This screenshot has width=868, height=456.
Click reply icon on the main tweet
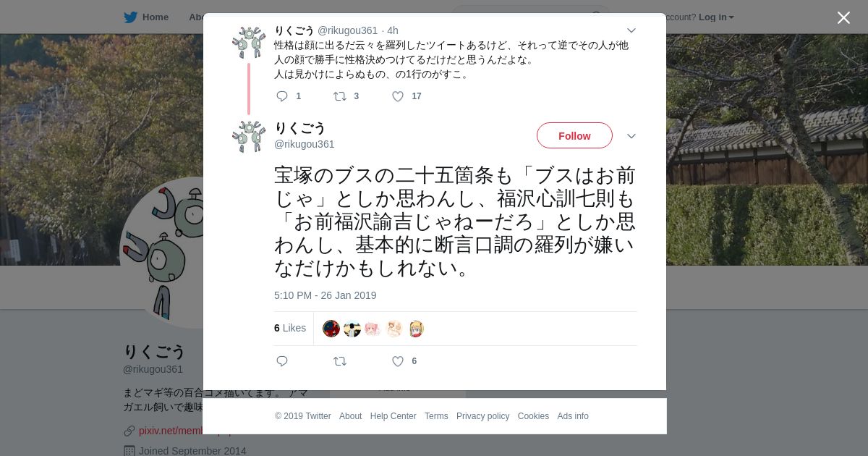pos(282,361)
